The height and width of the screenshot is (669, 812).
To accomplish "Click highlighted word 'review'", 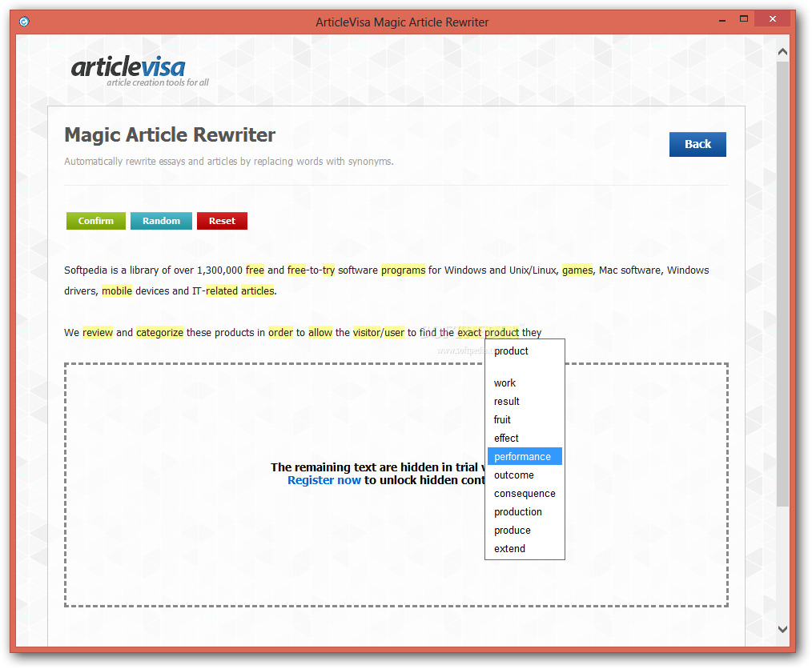I will click(x=98, y=332).
